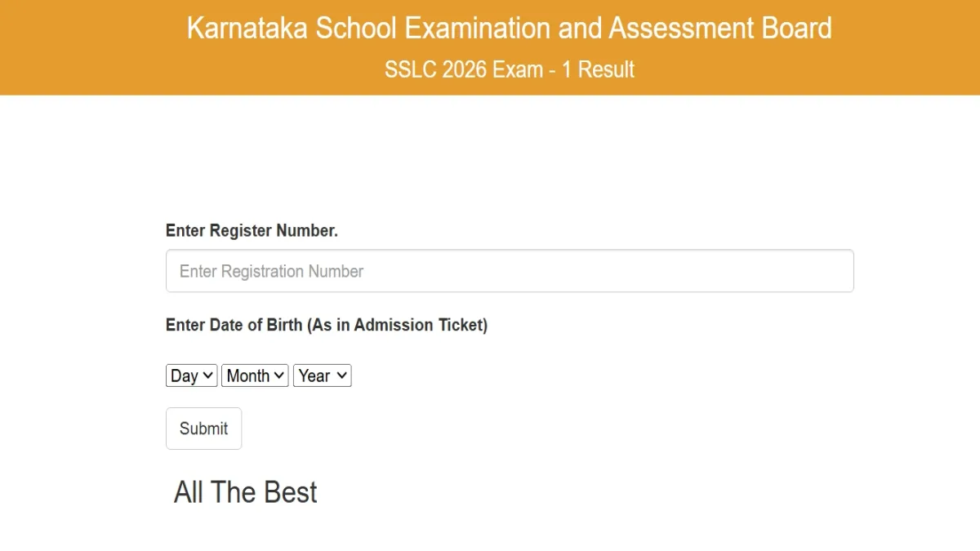Select the Year combo box

tap(322, 375)
